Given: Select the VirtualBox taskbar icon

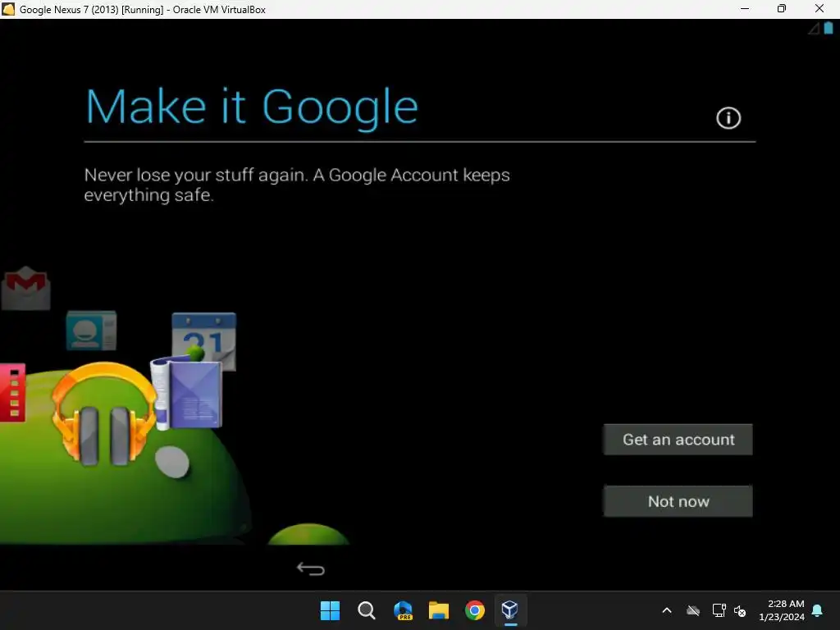Looking at the screenshot, I should tap(510, 610).
